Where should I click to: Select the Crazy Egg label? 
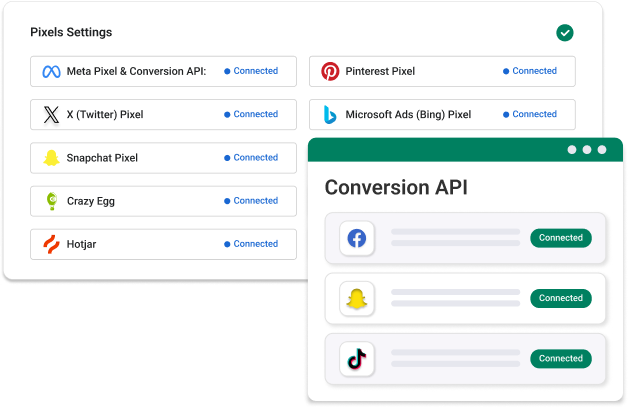click(x=91, y=201)
